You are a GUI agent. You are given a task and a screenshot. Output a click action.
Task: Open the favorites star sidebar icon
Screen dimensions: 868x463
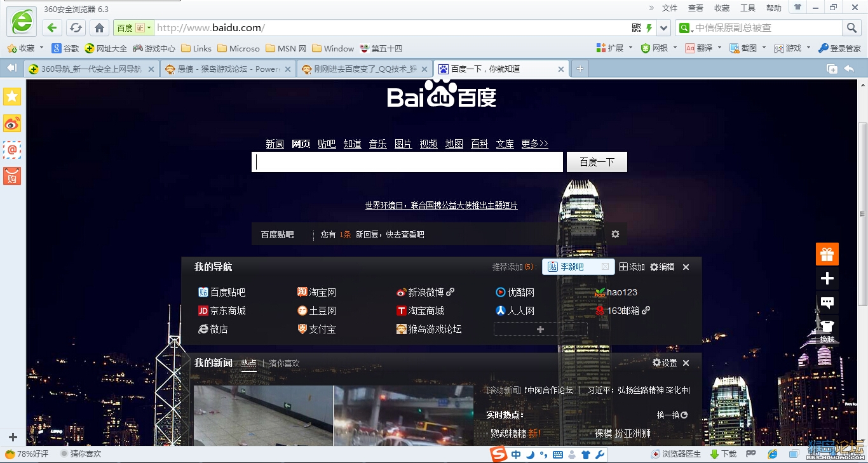(x=12, y=97)
